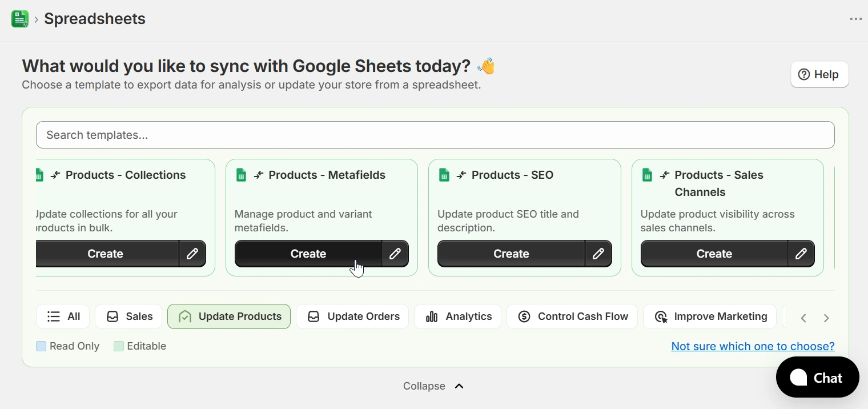This screenshot has height=409, width=868.
Task: Click the Editable legend swatch
Action: tap(119, 346)
